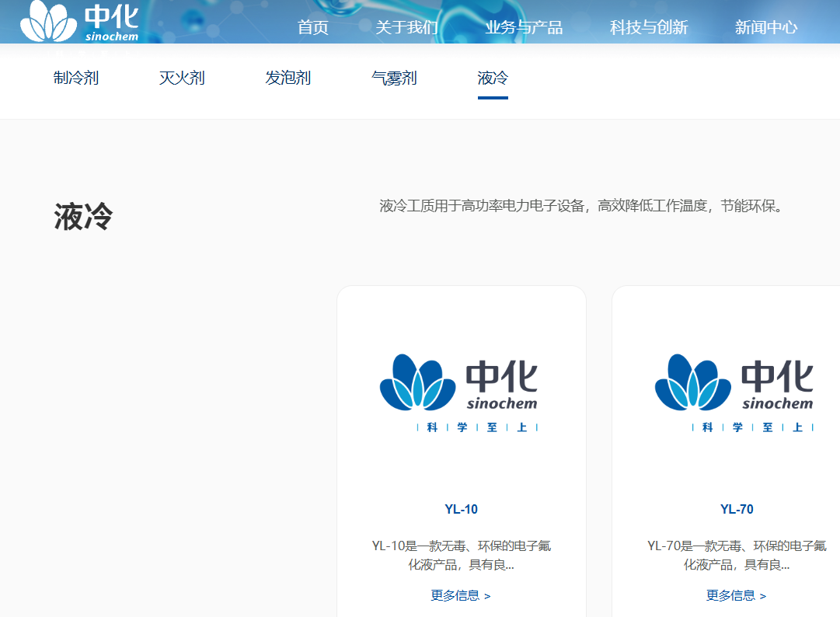Screen dimensions: 840x617
Task: Click the YL-10 description text
Action: (462, 556)
